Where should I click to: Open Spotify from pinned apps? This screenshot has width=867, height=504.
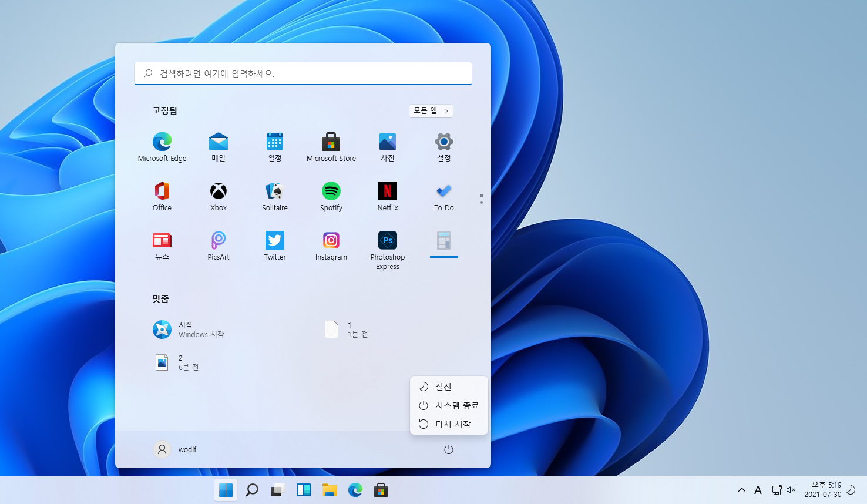coord(331,196)
